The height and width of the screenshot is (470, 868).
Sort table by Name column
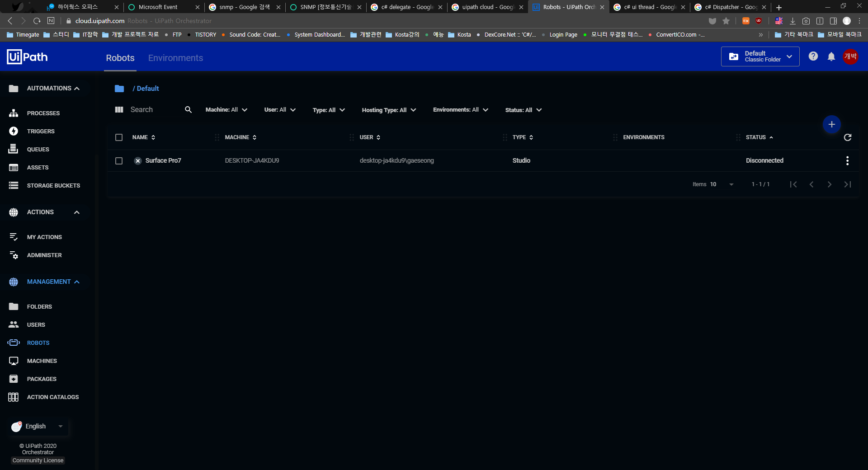click(144, 137)
